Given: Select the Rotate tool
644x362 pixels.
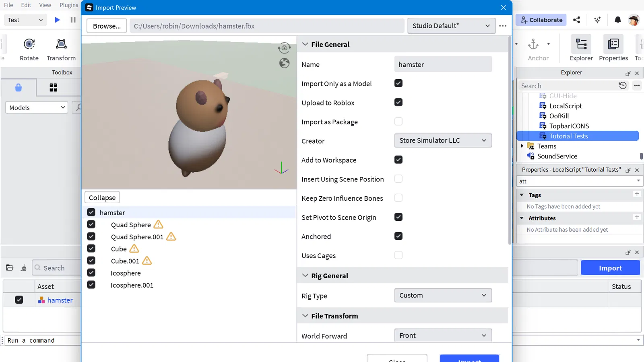Looking at the screenshot, I should (29, 49).
